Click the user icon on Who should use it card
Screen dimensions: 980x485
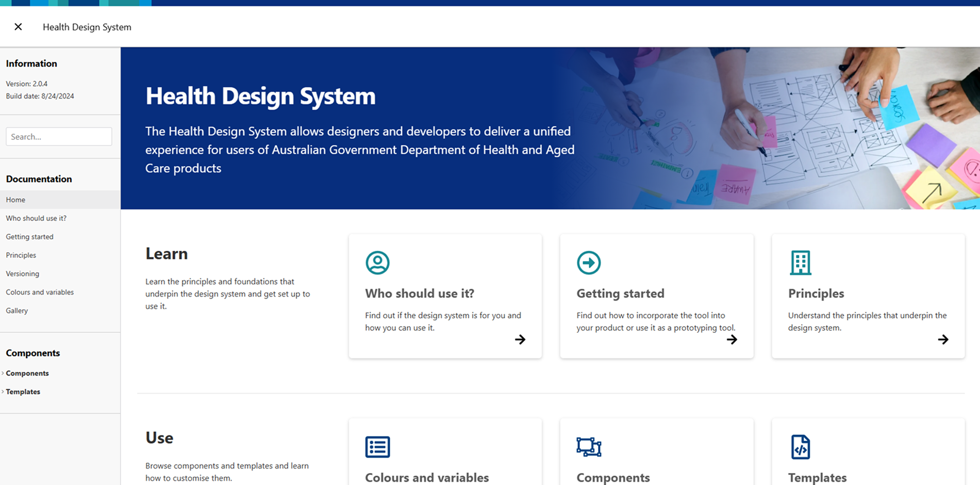(377, 263)
